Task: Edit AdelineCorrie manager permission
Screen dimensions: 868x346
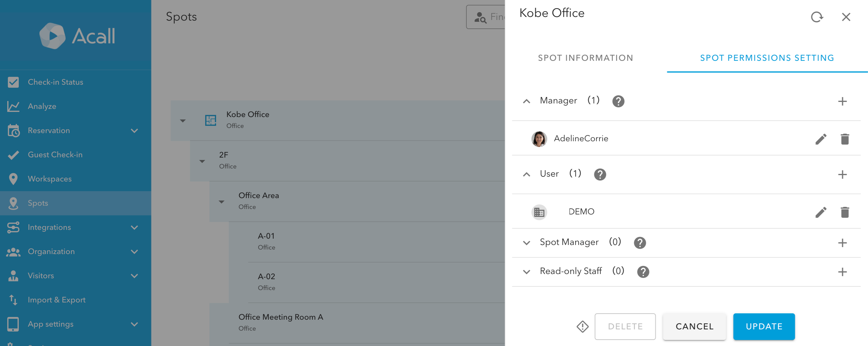Action: tap(820, 139)
